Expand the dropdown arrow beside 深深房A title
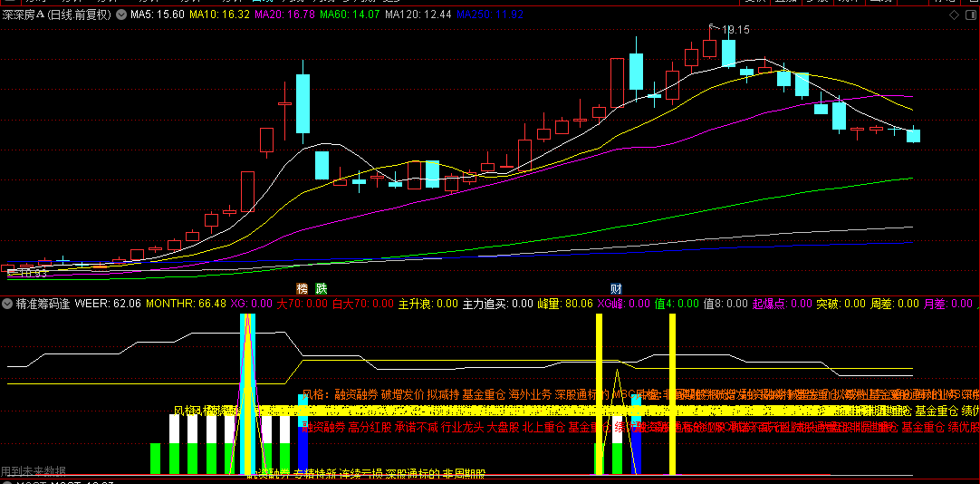Viewport: 980px width, 484px height. [x=120, y=15]
